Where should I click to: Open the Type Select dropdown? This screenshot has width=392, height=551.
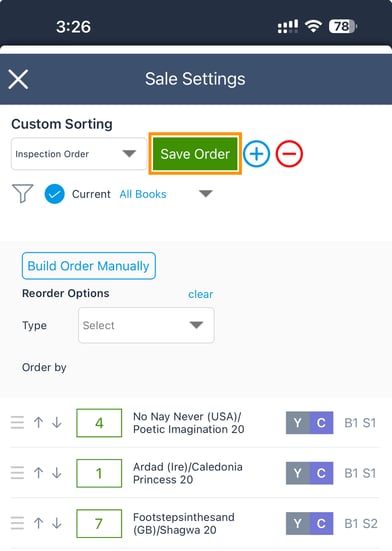point(146,325)
